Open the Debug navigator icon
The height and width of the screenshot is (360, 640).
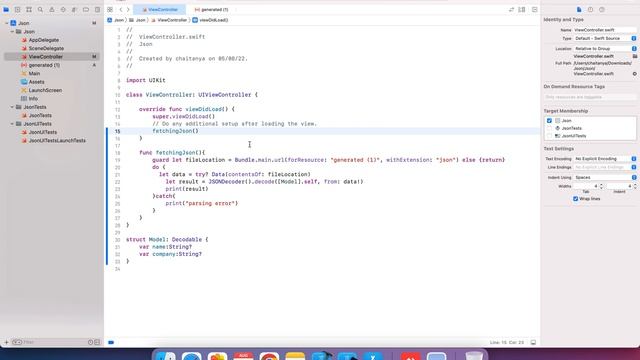74,9
